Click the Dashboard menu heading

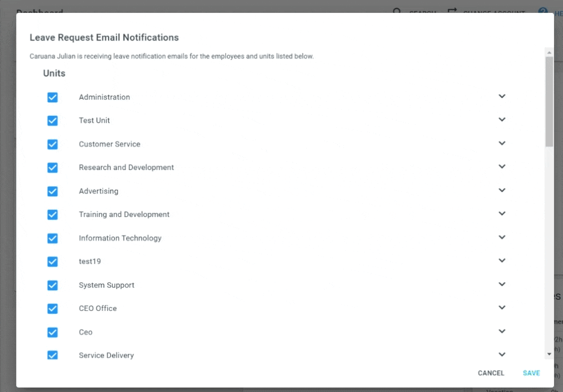tap(39, 12)
